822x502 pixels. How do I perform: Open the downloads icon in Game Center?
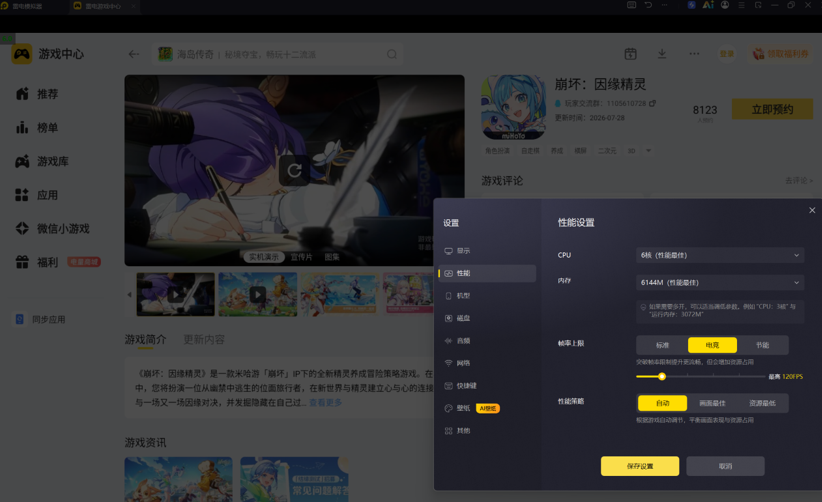662,53
